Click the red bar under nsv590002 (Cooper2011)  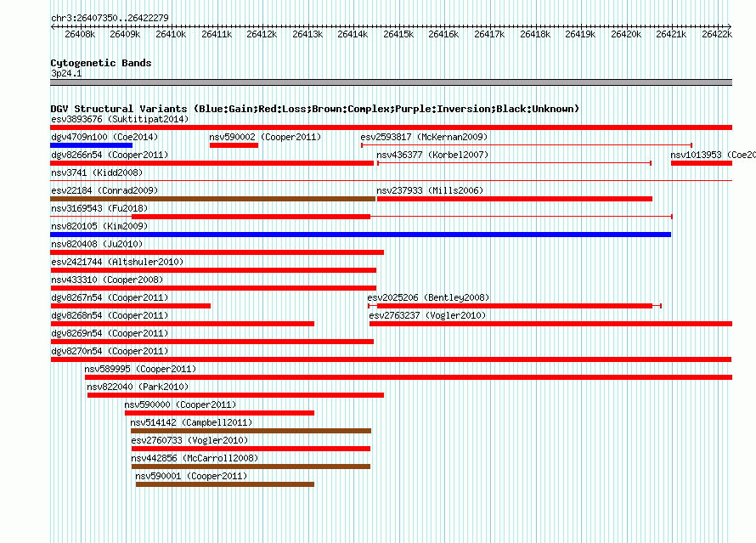click(x=234, y=145)
